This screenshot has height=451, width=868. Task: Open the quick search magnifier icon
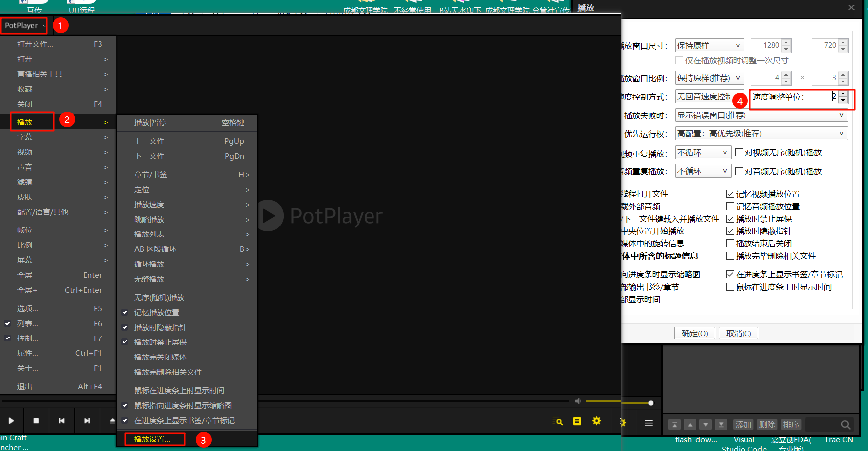(x=557, y=421)
